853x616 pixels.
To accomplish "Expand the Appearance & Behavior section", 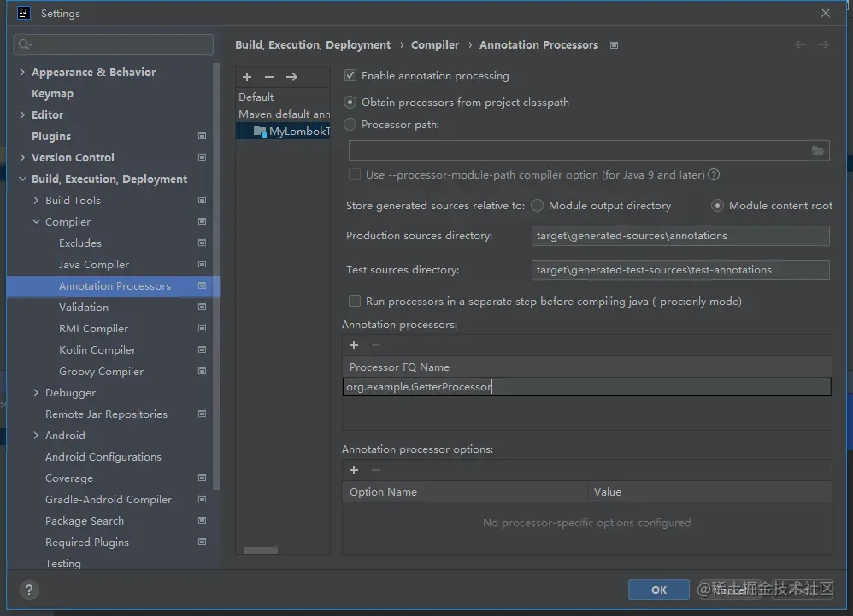I will (22, 73).
